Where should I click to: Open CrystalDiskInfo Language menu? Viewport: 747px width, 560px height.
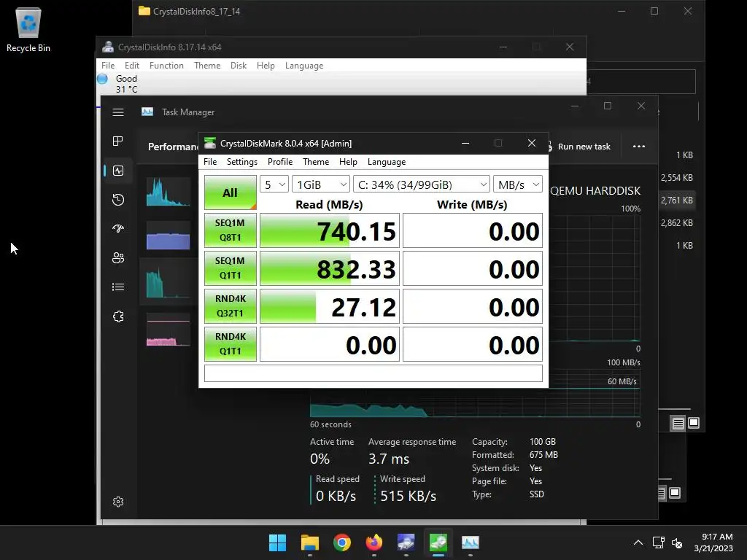point(304,66)
